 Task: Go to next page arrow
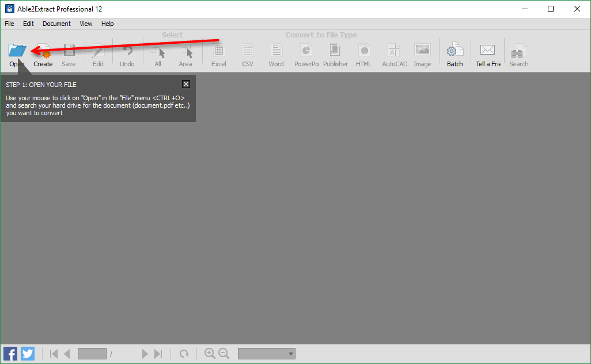pos(145,354)
